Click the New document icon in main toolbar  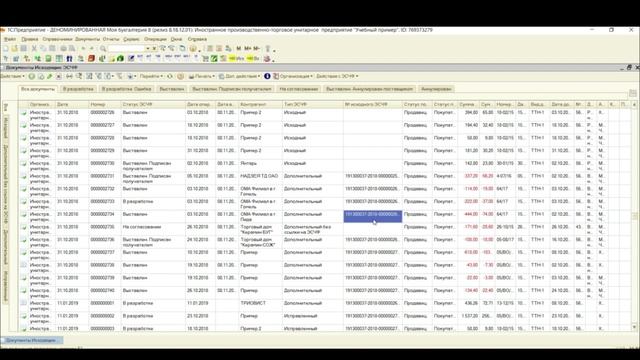click(5, 49)
